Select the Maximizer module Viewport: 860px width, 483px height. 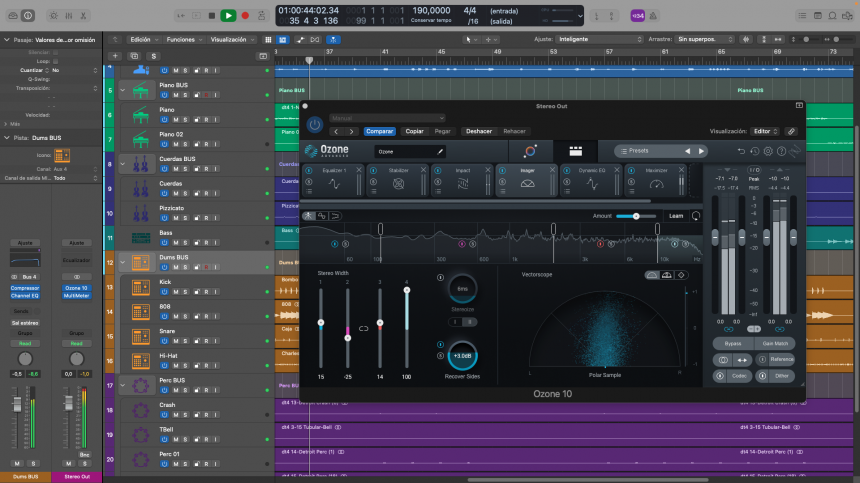(x=656, y=181)
